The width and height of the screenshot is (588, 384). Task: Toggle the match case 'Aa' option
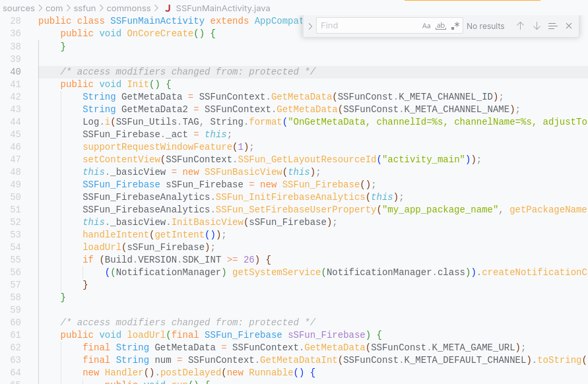pyautogui.click(x=426, y=26)
